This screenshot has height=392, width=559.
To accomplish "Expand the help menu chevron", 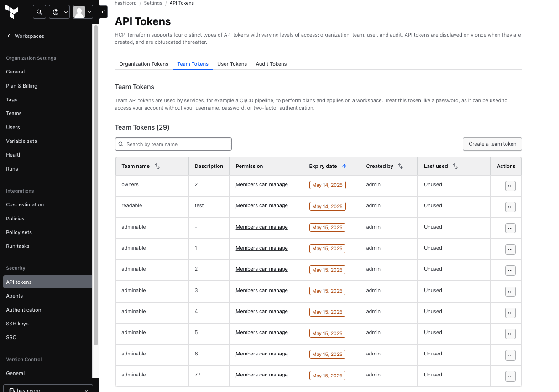I will [x=66, y=12].
